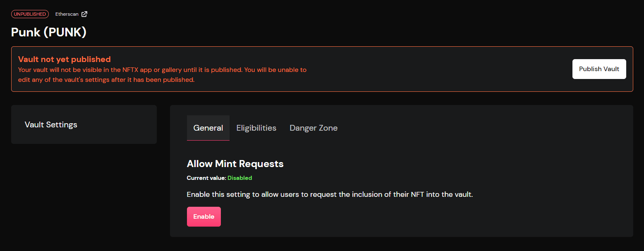Click the warning line about editing vault settings

coord(106,80)
